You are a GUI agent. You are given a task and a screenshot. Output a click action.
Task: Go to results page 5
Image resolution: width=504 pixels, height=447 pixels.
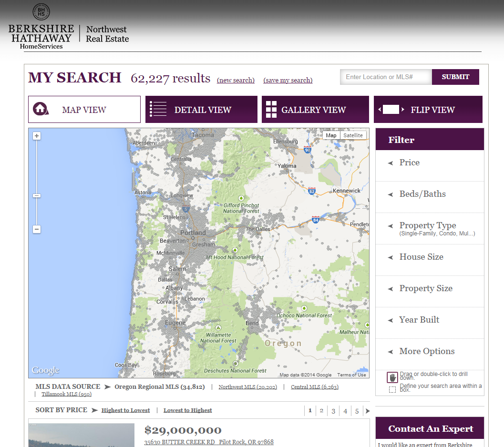357,411
